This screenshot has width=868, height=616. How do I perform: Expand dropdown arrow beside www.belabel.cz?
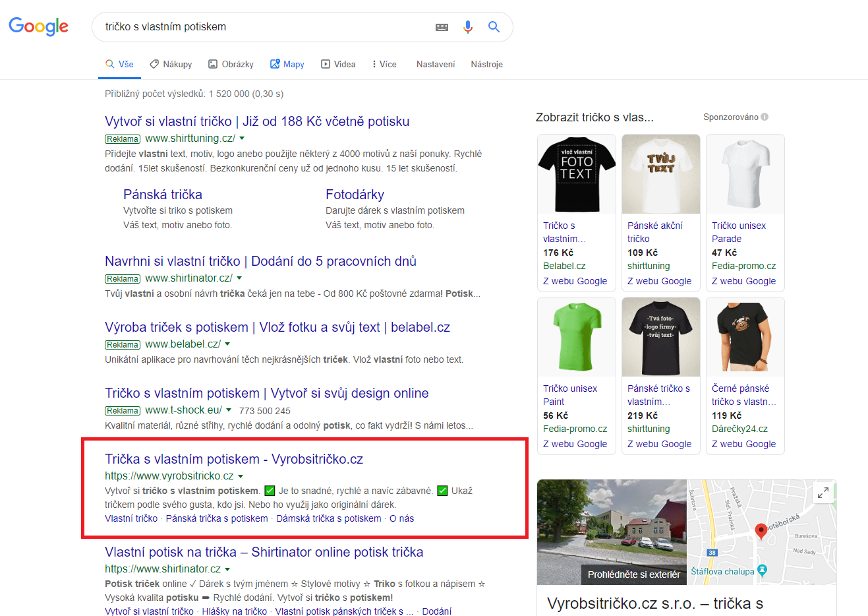click(x=227, y=344)
